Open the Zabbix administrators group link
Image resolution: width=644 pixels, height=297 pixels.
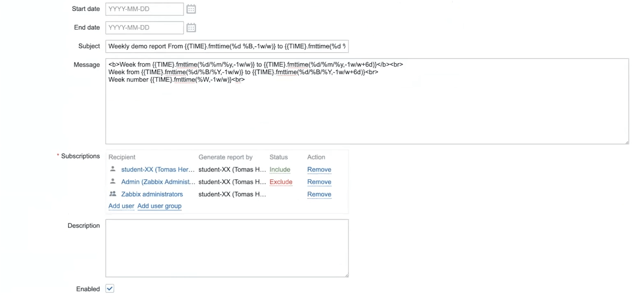pos(152,194)
